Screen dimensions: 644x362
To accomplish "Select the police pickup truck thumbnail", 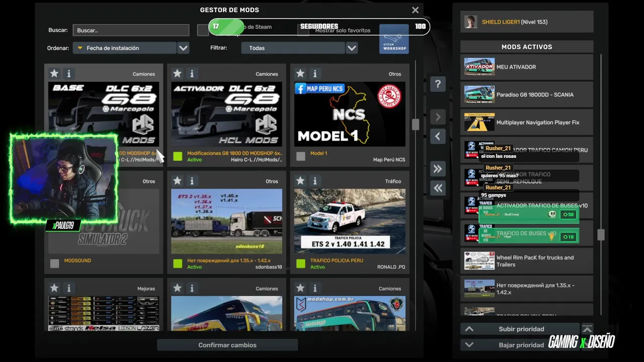I will [x=350, y=221].
